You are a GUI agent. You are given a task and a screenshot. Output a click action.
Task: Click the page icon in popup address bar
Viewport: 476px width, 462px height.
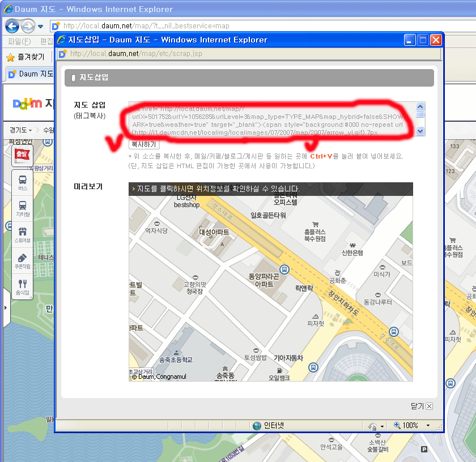coord(63,54)
